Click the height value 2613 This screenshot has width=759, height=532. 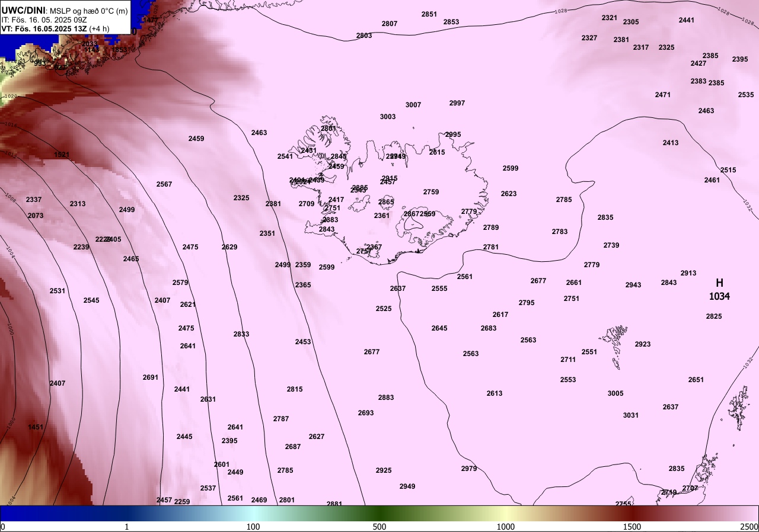[x=495, y=393]
